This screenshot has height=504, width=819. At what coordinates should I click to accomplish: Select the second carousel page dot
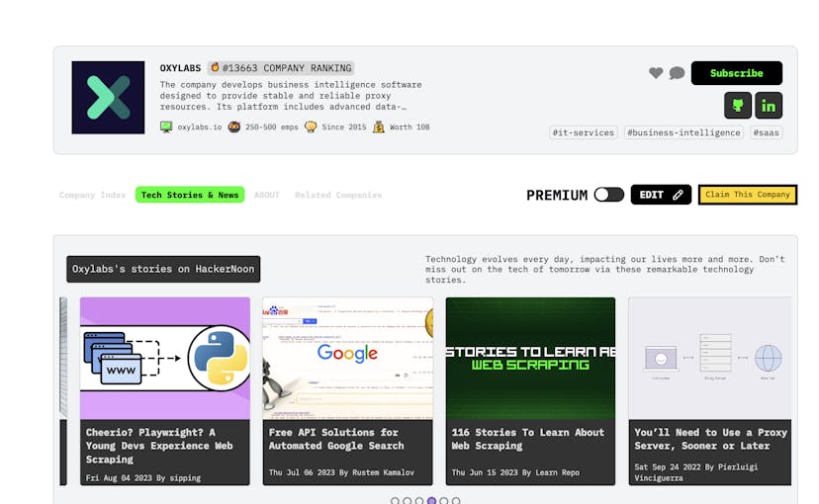click(x=407, y=501)
